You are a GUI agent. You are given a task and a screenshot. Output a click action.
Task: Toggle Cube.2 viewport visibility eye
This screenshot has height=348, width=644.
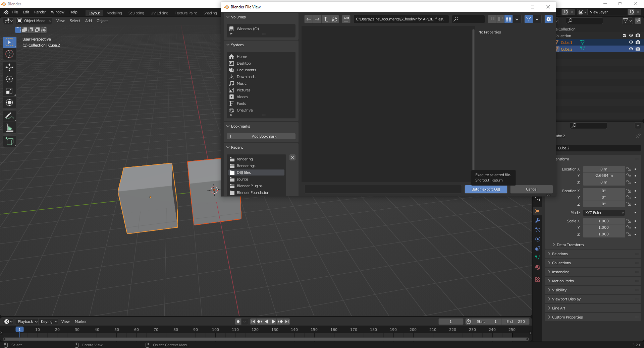(x=631, y=49)
